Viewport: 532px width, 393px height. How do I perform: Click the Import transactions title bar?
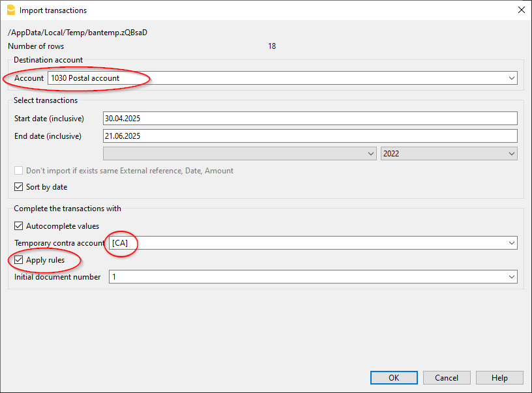tap(261, 10)
